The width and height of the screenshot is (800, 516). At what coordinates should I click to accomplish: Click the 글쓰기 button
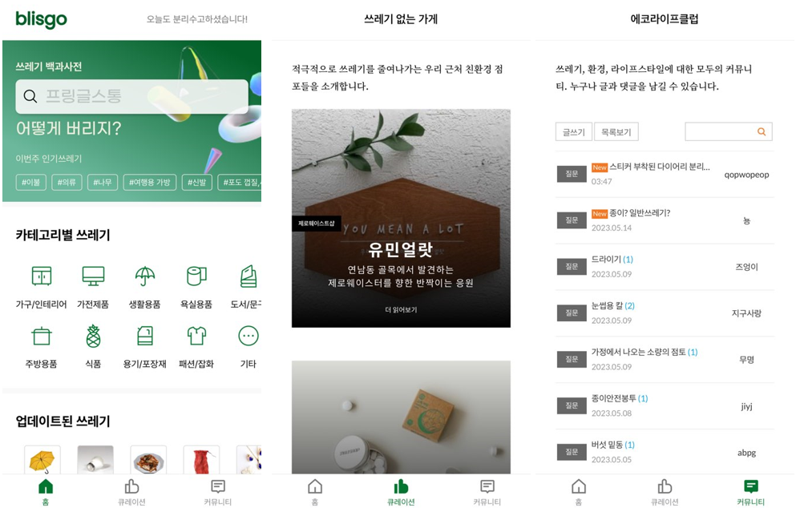573,132
